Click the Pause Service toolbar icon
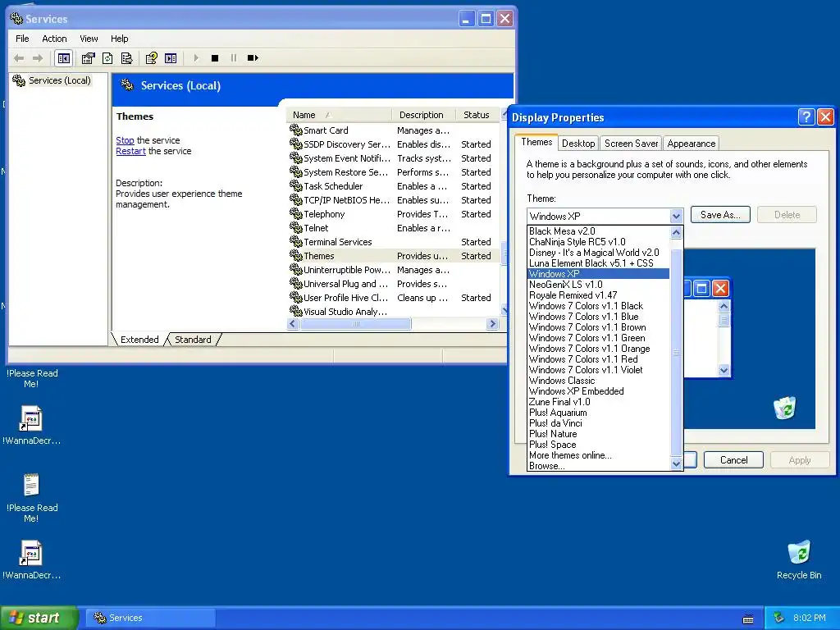The image size is (840, 630). 234,58
